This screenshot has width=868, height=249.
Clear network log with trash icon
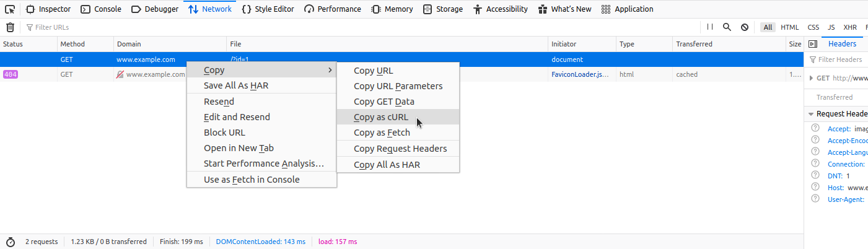[10, 27]
